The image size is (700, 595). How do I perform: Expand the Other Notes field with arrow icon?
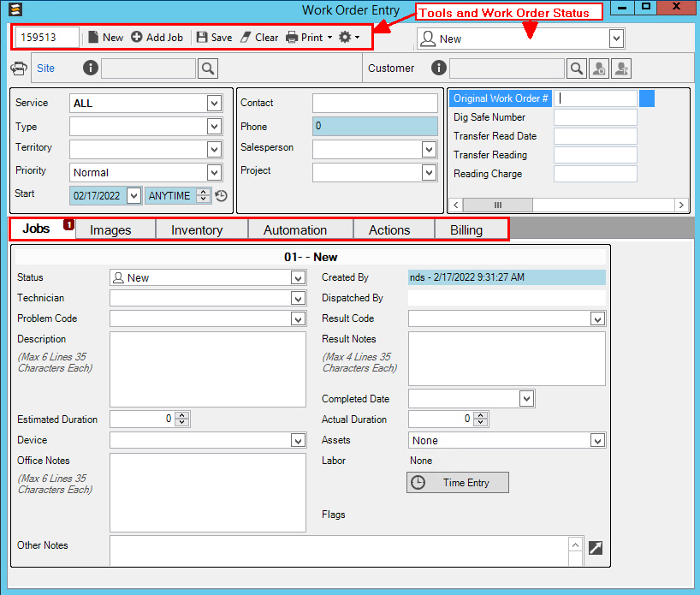click(596, 547)
